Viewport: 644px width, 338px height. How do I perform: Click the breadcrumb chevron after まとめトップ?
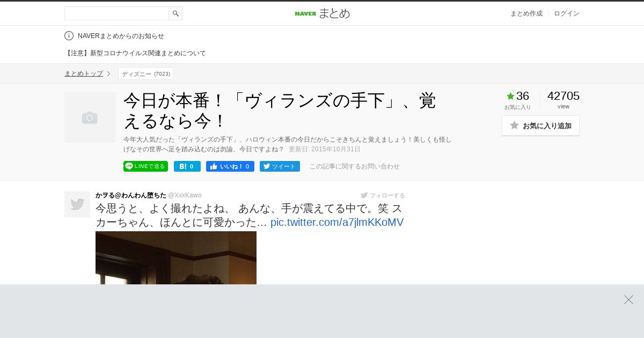point(108,74)
